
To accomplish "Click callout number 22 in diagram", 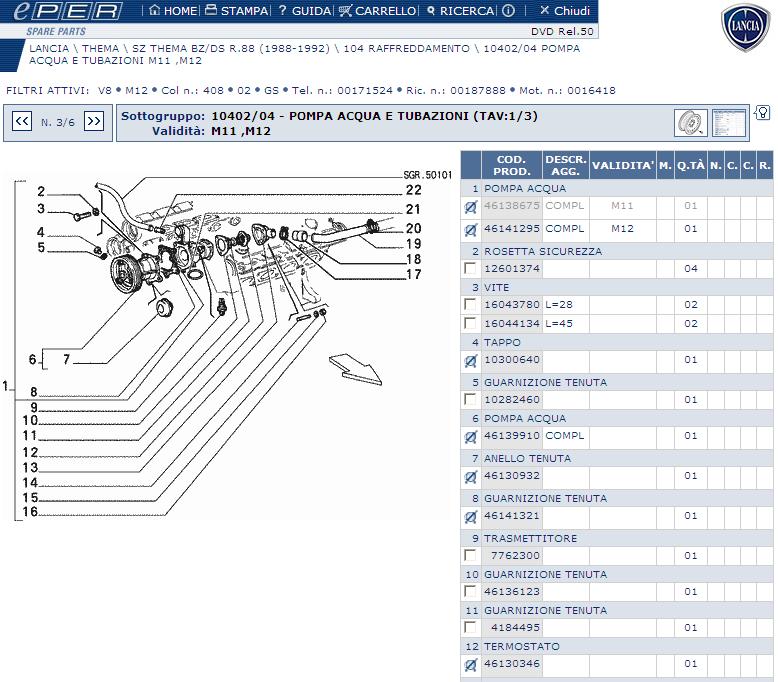I will 413,190.
